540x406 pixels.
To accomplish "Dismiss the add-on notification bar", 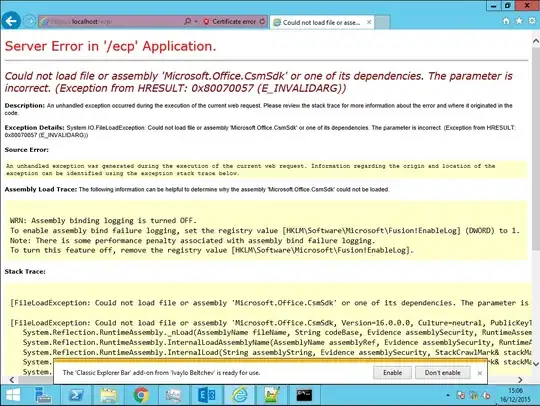I will 480,373.
